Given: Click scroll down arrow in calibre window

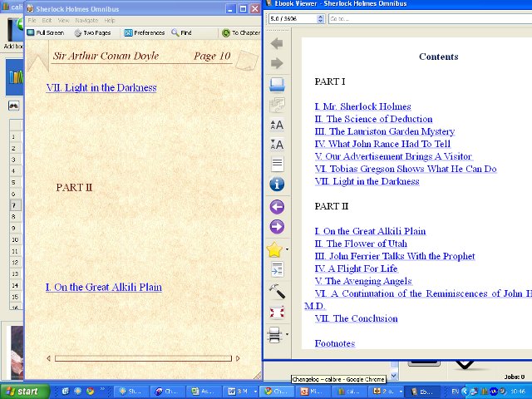Looking at the screenshot, I should [x=393, y=376].
